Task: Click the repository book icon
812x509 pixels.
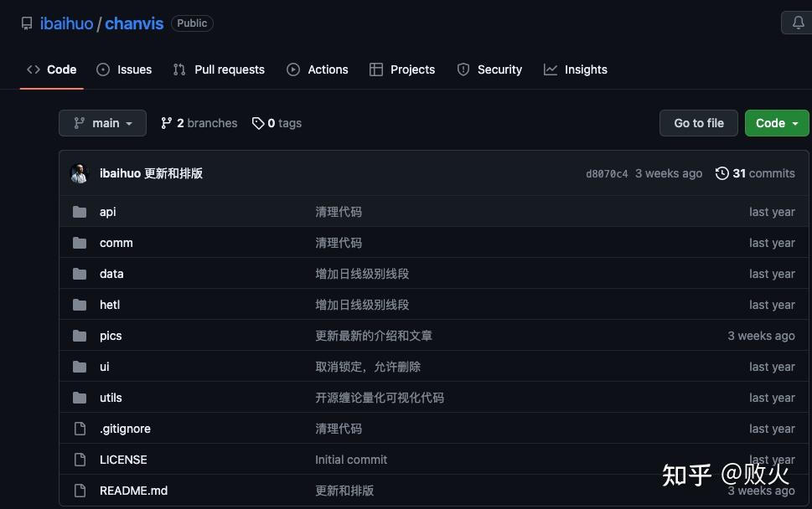Action: tap(26, 23)
